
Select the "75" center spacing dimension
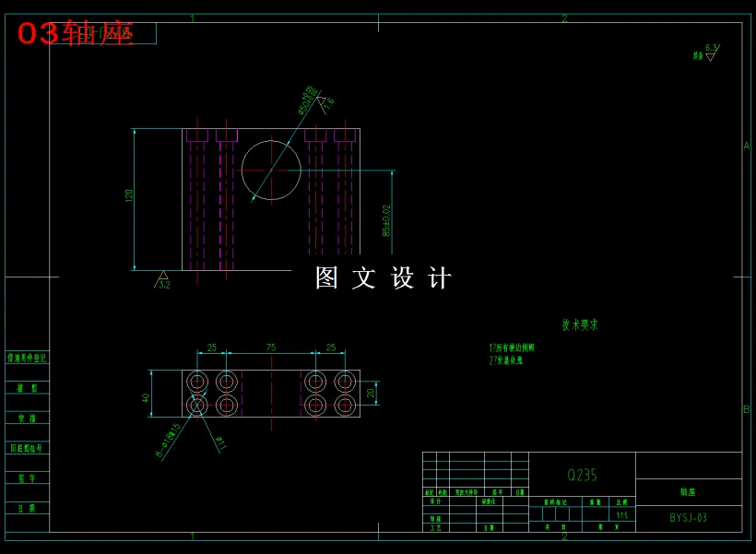click(271, 348)
